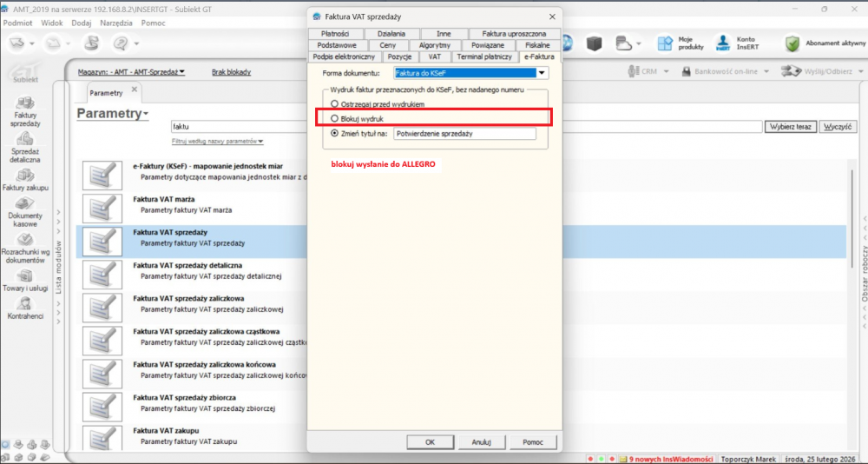This screenshot has height=464, width=868.
Task: Open Forma dokumentu dropdown
Action: 542,73
